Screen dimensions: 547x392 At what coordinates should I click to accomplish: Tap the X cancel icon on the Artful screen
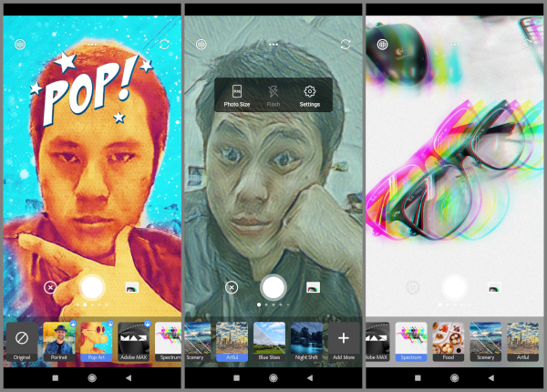[x=232, y=287]
